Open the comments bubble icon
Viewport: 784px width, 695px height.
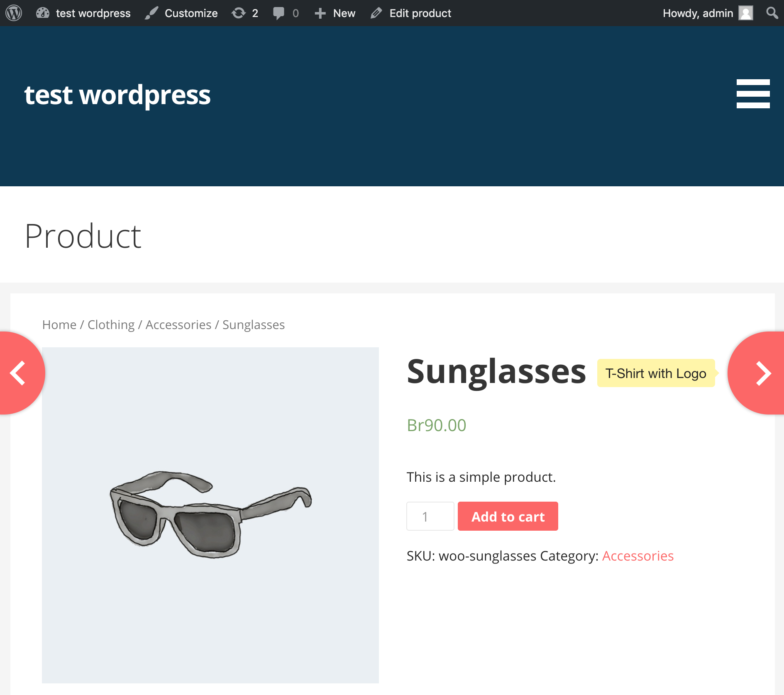279,13
